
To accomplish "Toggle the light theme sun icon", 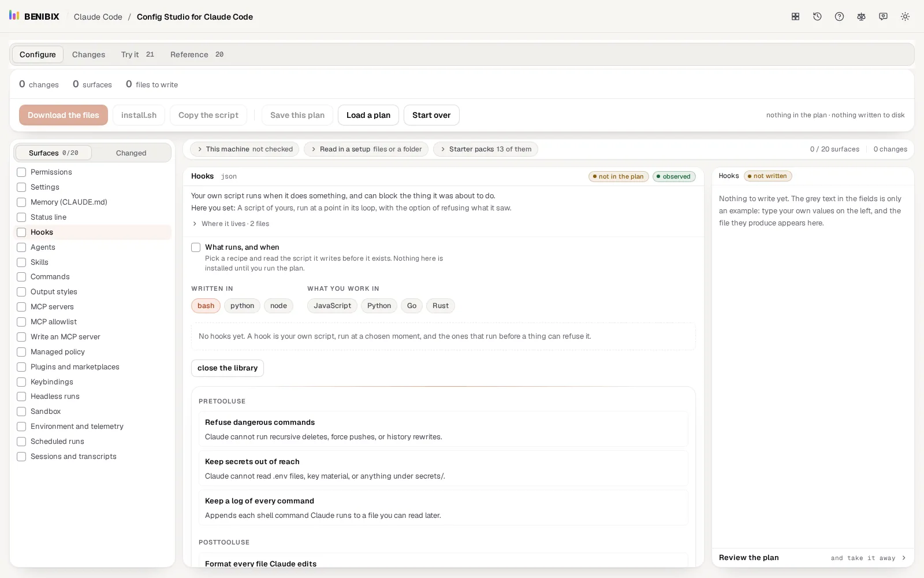I will point(905,17).
